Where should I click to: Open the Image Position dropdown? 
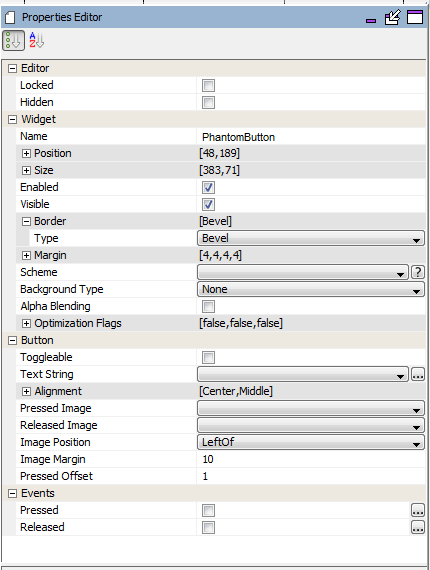click(x=311, y=442)
